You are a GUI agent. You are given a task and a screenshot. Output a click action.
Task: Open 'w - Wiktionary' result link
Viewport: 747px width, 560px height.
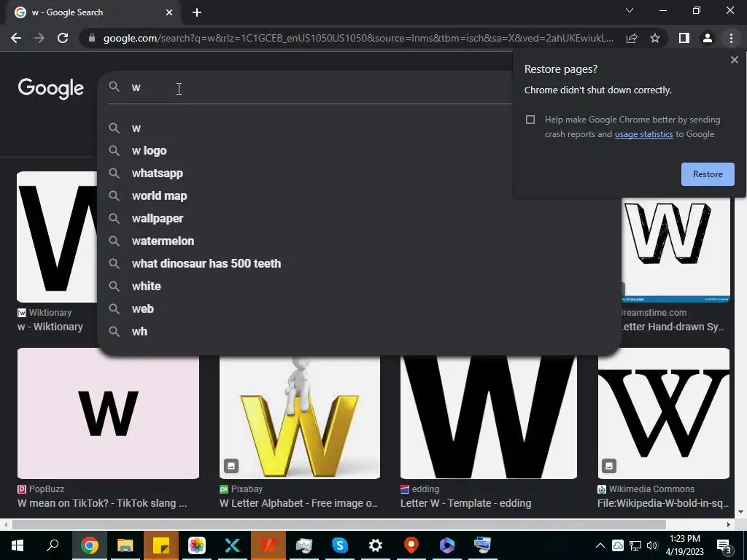tap(50, 327)
